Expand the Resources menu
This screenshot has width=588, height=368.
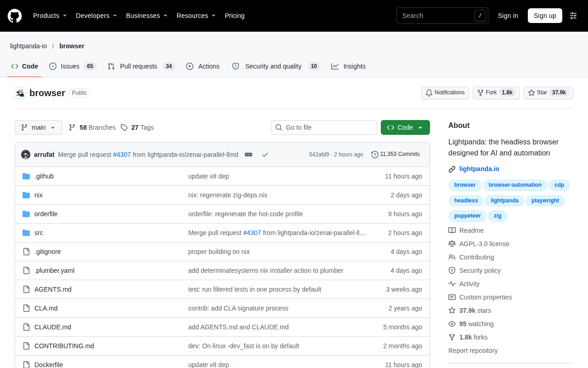tap(196, 16)
